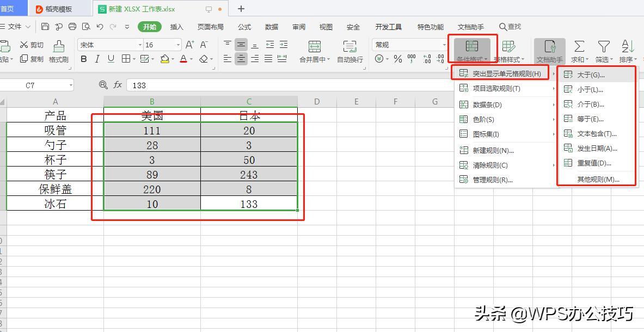Select the 大于(G)... menu item
This screenshot has height=332, width=644.
(x=591, y=75)
